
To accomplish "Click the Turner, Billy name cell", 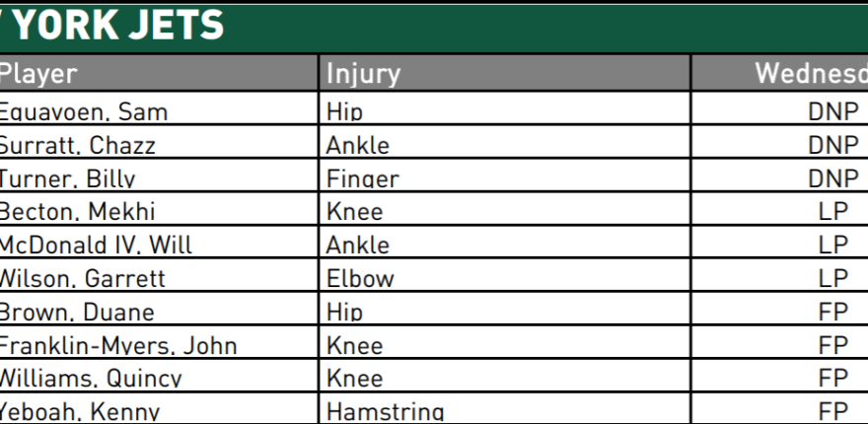I will point(69,178).
